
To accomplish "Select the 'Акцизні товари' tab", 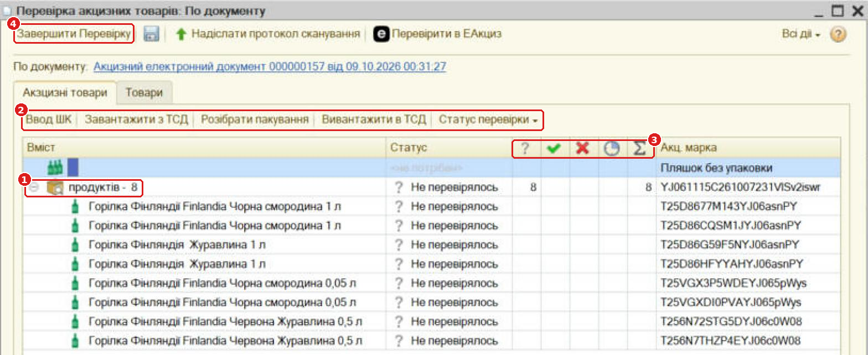I will click(65, 92).
